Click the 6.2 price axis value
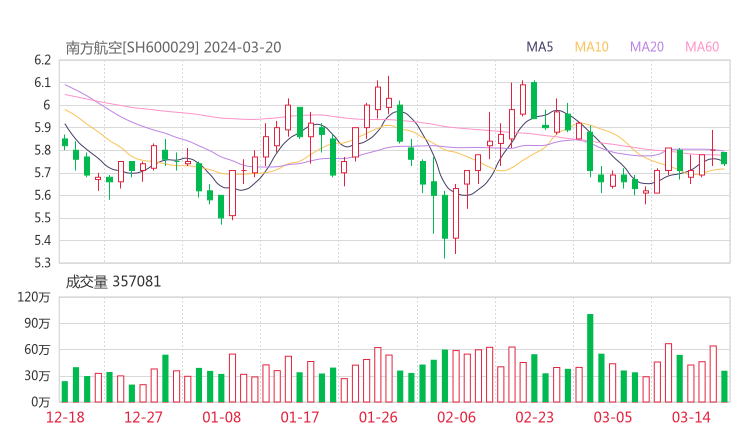Image resolution: width=740 pixels, height=440 pixels. click(42, 60)
